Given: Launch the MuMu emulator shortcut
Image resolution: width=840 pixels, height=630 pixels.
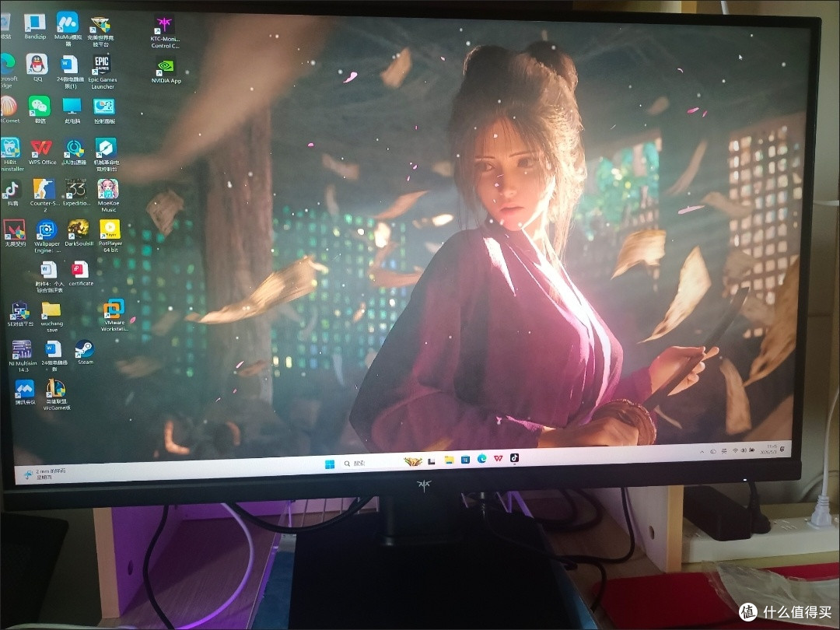Looking at the screenshot, I should click(68, 29).
